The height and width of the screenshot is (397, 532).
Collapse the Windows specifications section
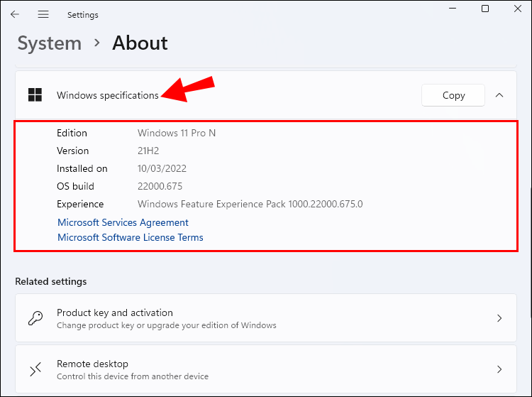point(499,95)
